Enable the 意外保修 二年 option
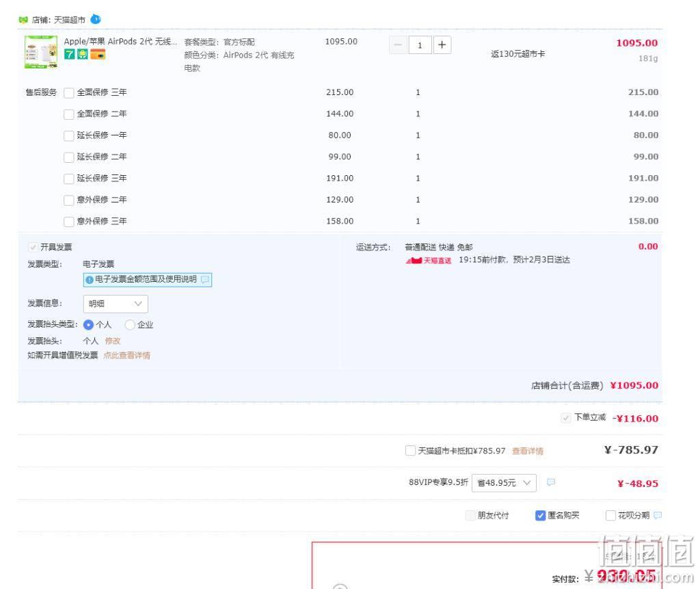Screen dimensions: 700x589 69,200
